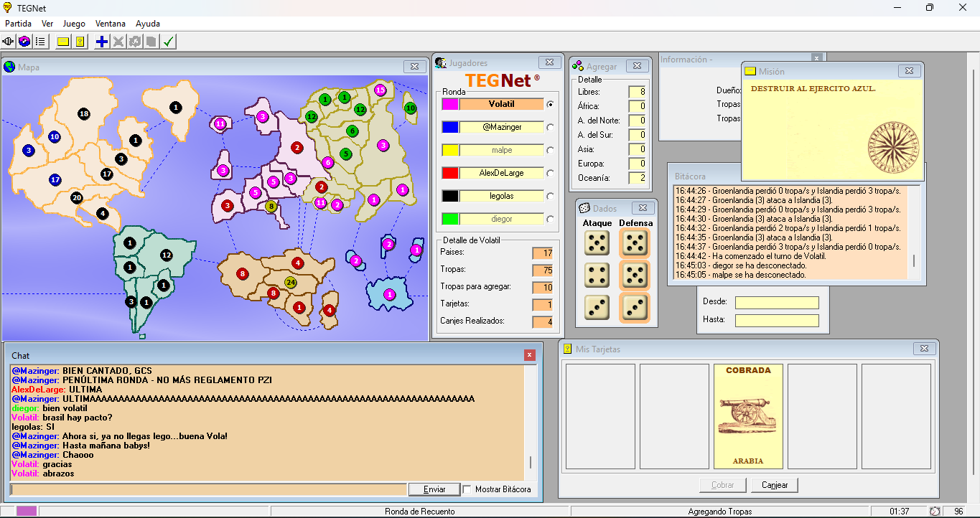Click the crossed swords attack icon
The width and height of the screenshot is (980, 518).
tap(118, 42)
